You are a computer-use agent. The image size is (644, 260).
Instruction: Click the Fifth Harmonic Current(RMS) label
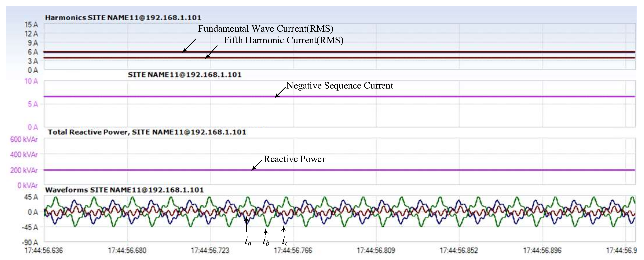283,40
